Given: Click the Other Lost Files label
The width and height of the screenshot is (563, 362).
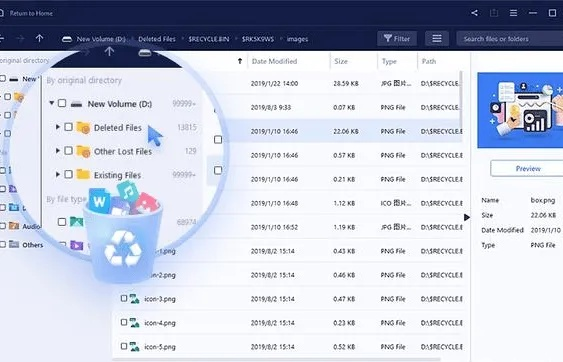Looking at the screenshot, I should click(123, 152).
